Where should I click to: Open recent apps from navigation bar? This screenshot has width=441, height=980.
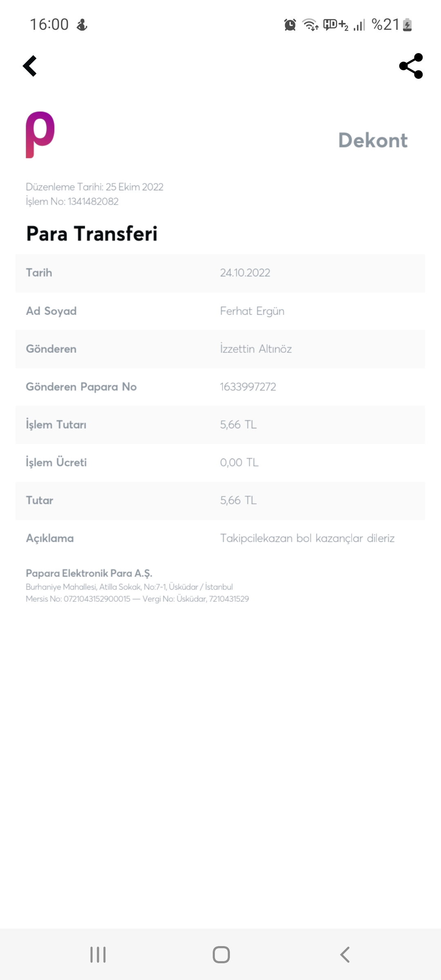[98, 955]
